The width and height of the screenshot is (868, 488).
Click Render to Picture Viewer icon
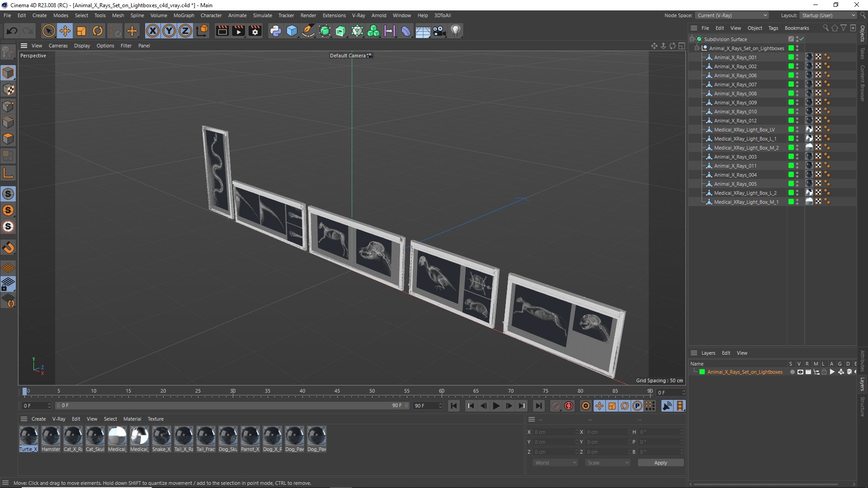pos(238,31)
